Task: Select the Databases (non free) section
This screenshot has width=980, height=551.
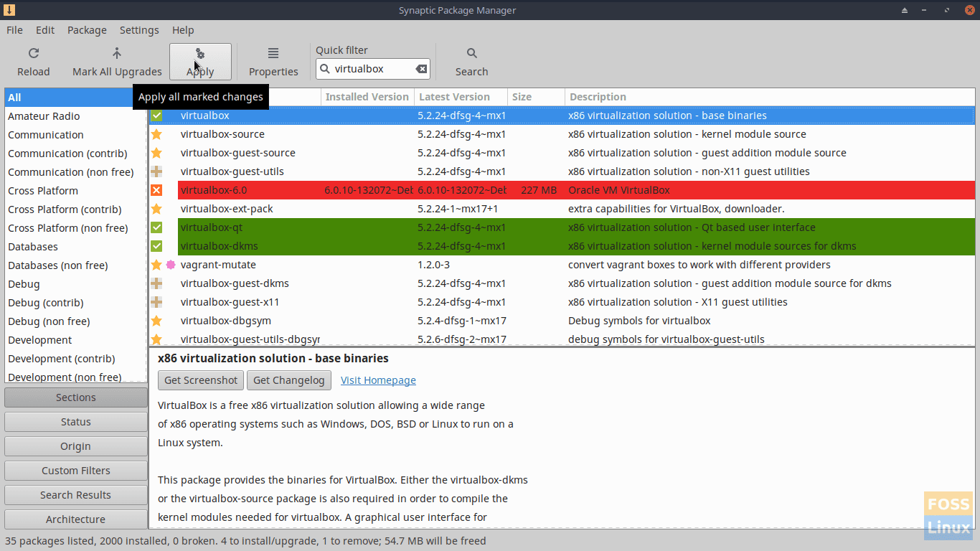Action: click(x=75, y=265)
